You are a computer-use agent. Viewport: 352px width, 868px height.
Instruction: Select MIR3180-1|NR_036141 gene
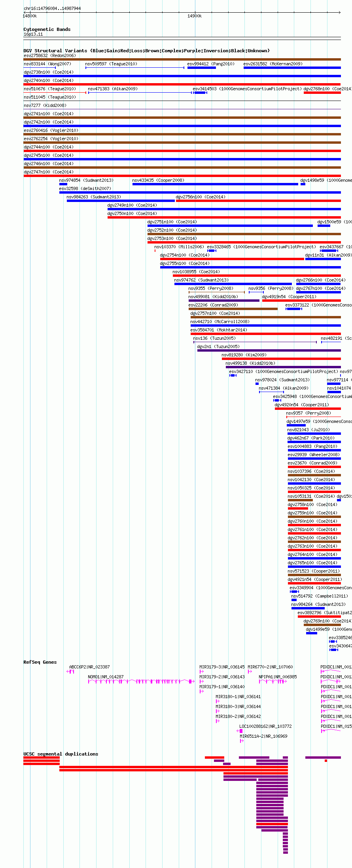pos(218,701)
